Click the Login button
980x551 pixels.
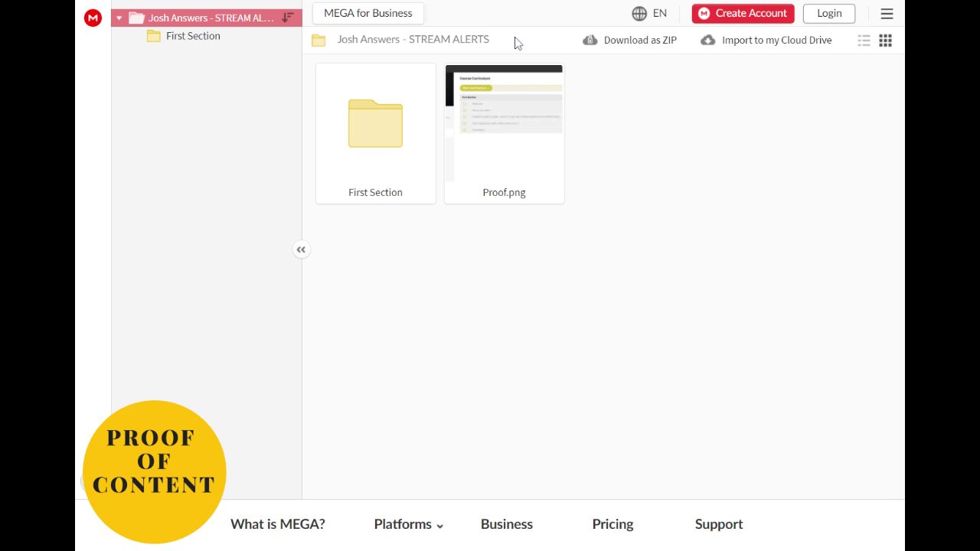[829, 13]
